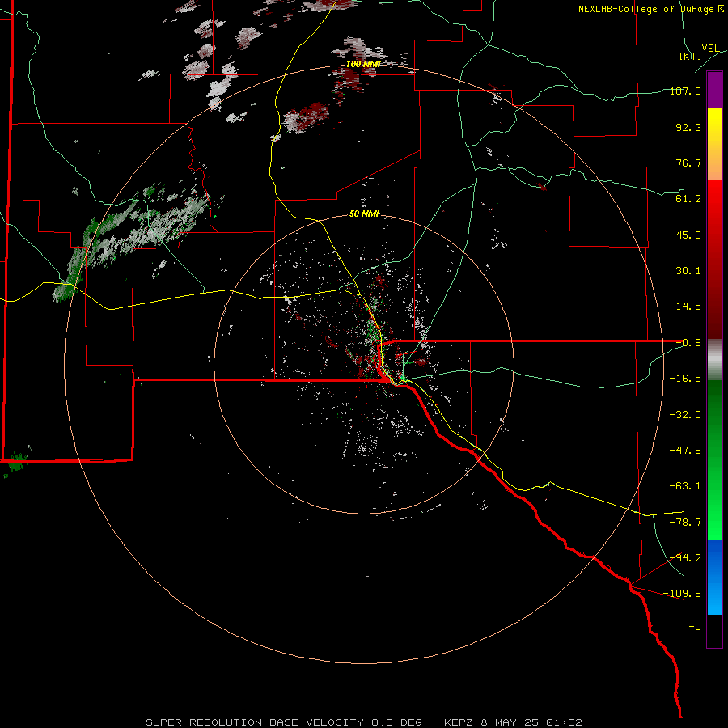Click the 92.3 velocity scale value
Screen dimensions: 728x728
[688, 127]
